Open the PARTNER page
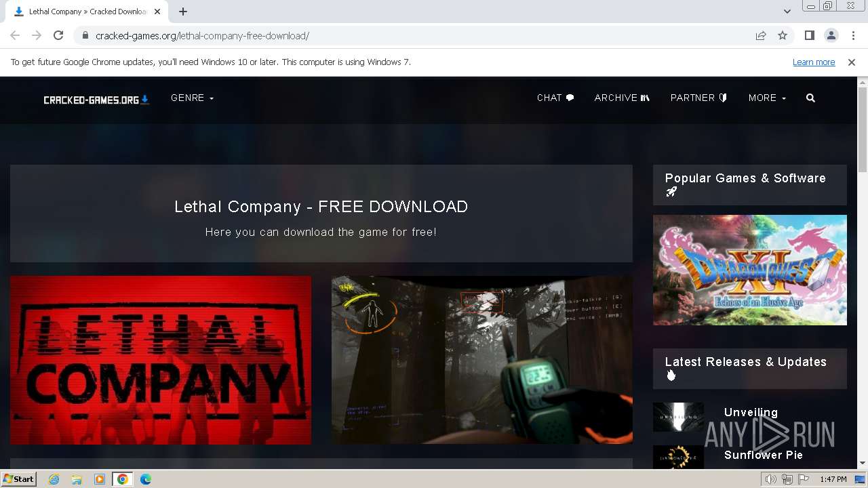The width and height of the screenshot is (868, 488). coord(698,98)
